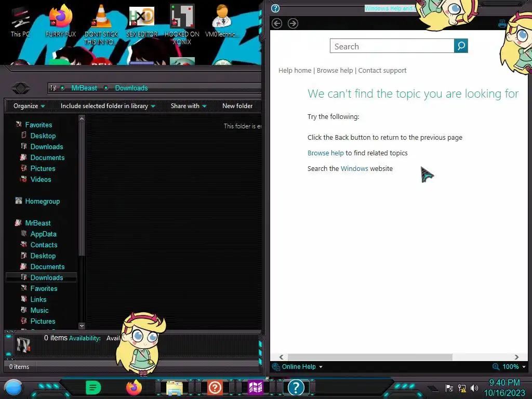The image size is (532, 399).
Task: Click the Windows website link
Action: pyautogui.click(x=354, y=169)
